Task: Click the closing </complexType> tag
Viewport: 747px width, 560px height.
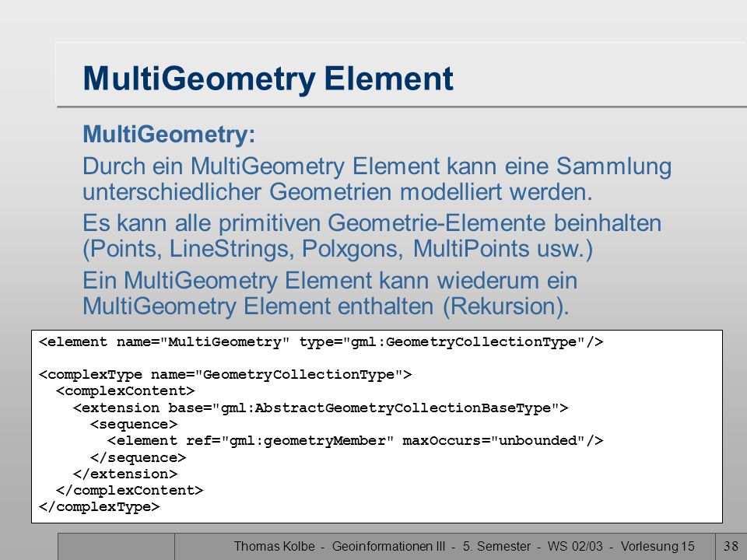Action: click(x=99, y=506)
